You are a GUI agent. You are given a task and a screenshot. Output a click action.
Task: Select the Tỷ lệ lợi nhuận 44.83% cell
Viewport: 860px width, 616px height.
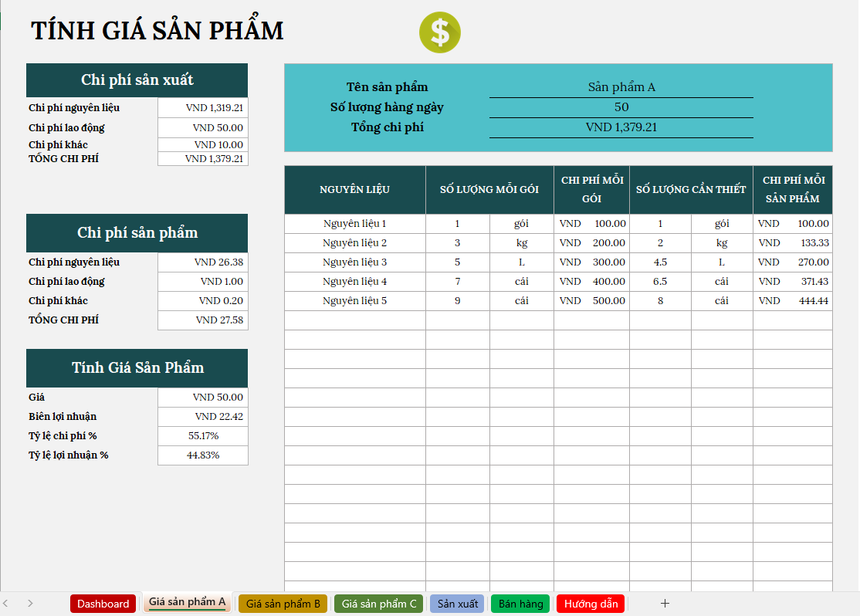pyautogui.click(x=203, y=455)
